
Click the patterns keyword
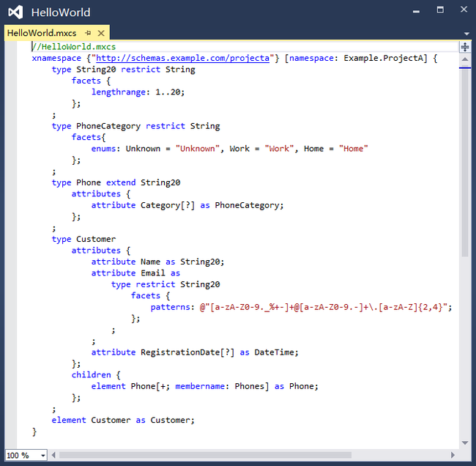[x=171, y=307]
